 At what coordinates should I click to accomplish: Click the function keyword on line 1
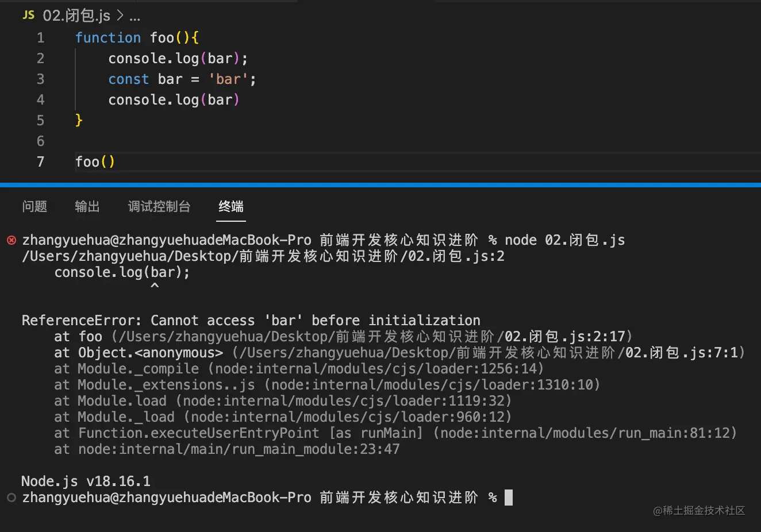[x=108, y=38]
